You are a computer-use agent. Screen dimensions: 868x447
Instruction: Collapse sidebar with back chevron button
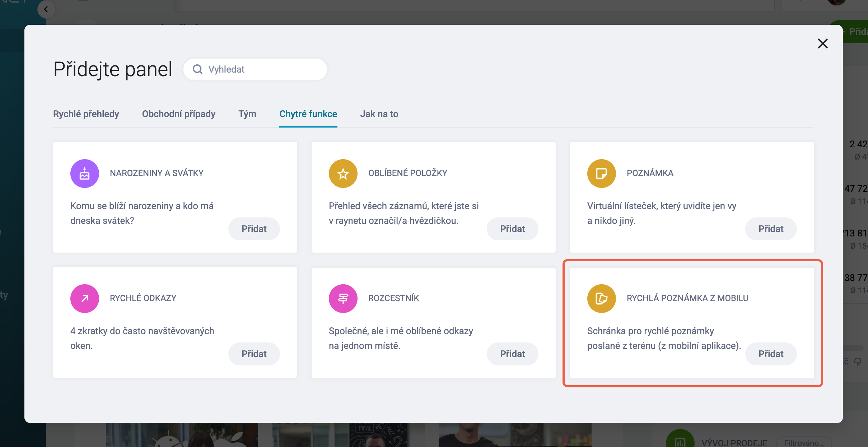46,9
